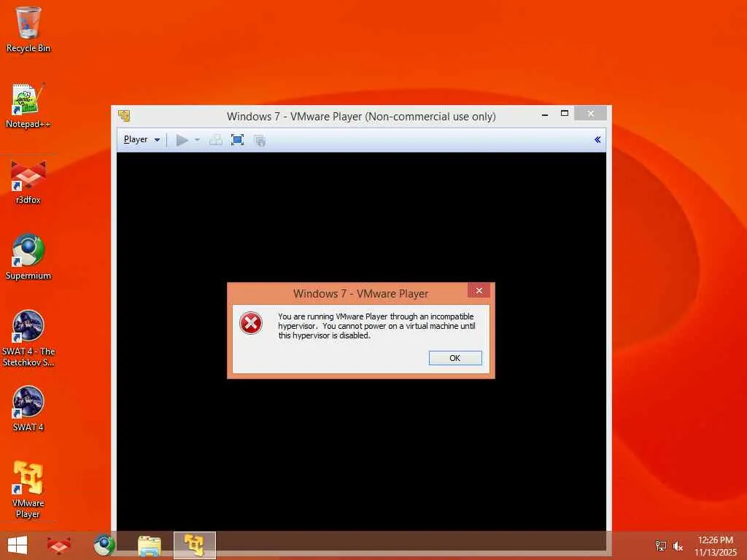This screenshot has width=747, height=560.
Task: Select SWAT 4 - The Stetchkov S... shortcut
Action: (x=28, y=338)
